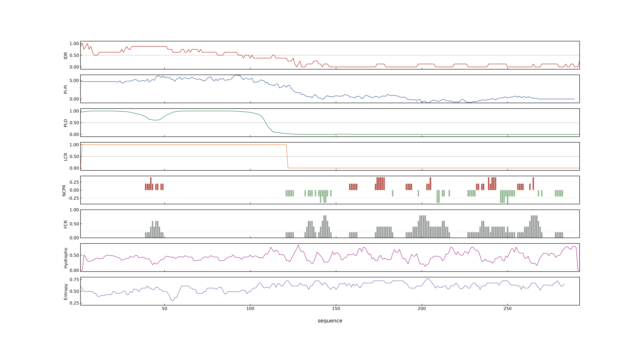Click the -0.25 tick on NCPR axis

click(x=73, y=198)
